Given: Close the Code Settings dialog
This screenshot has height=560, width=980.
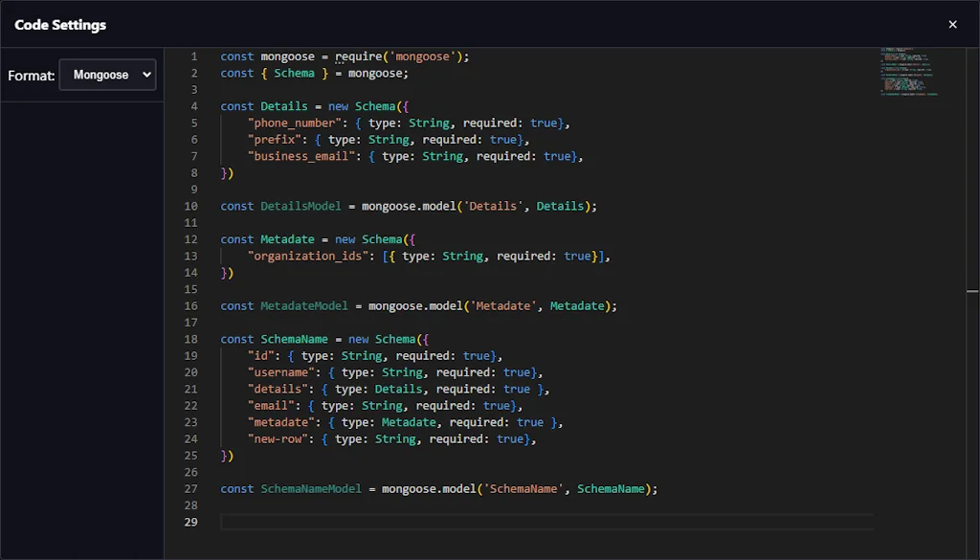Looking at the screenshot, I should coord(953,24).
